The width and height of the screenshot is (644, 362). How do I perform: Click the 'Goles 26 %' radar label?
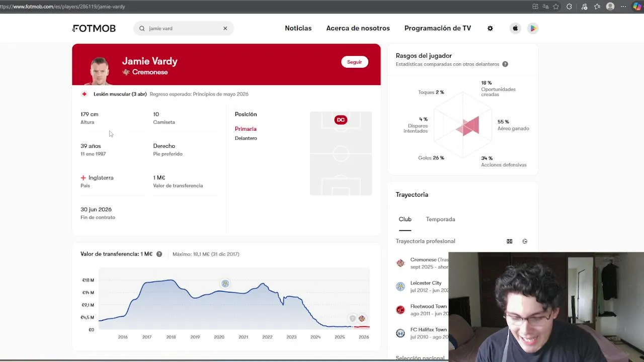[431, 158]
